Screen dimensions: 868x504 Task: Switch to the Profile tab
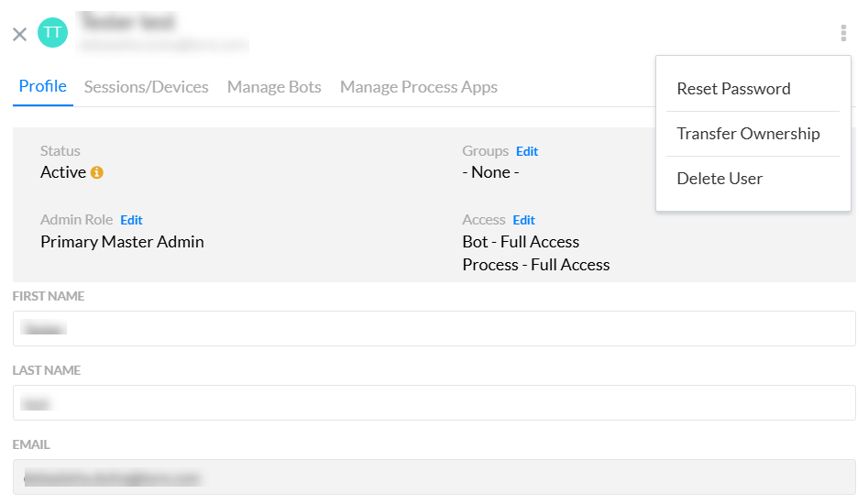coord(42,87)
